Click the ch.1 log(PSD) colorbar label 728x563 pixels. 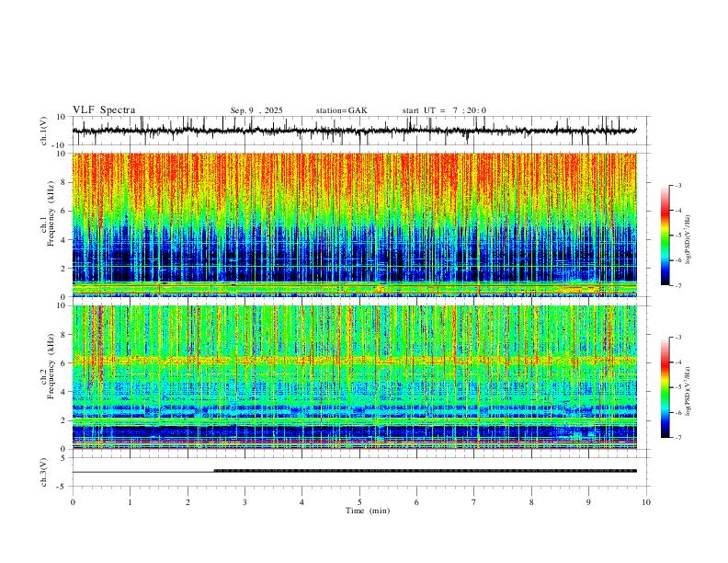688,240
